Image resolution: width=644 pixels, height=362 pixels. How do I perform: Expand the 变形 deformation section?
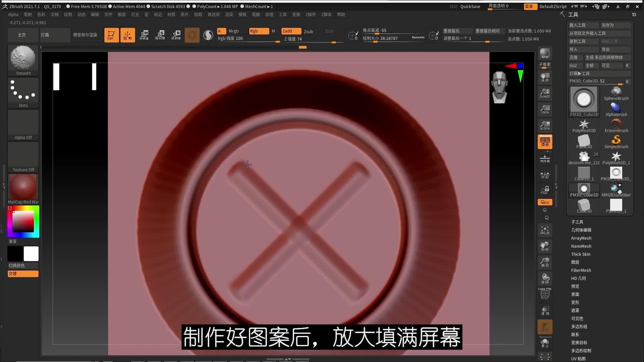[575, 302]
